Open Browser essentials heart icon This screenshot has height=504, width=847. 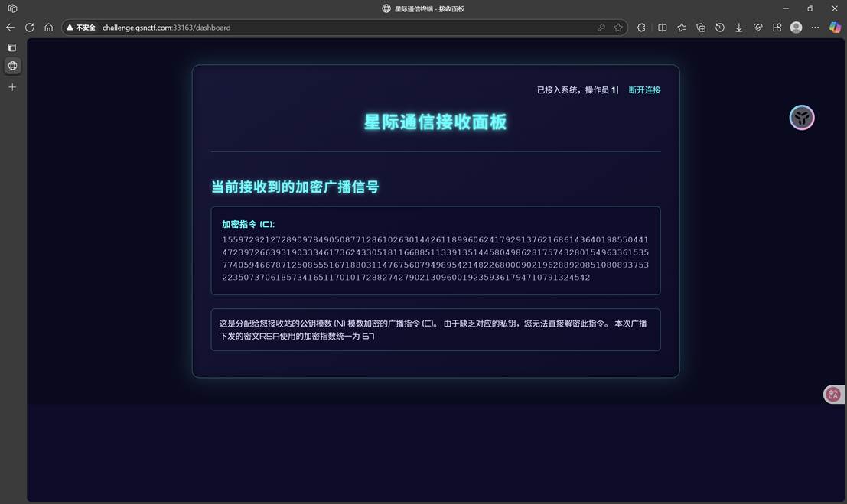click(x=757, y=28)
